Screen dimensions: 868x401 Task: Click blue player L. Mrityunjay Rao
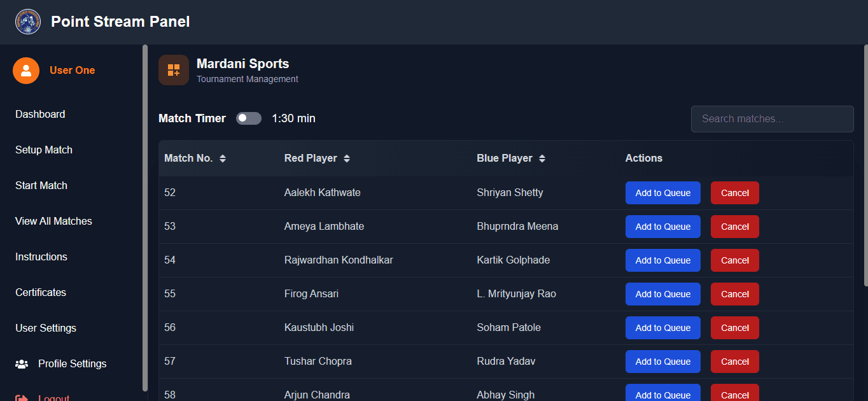[x=516, y=294]
